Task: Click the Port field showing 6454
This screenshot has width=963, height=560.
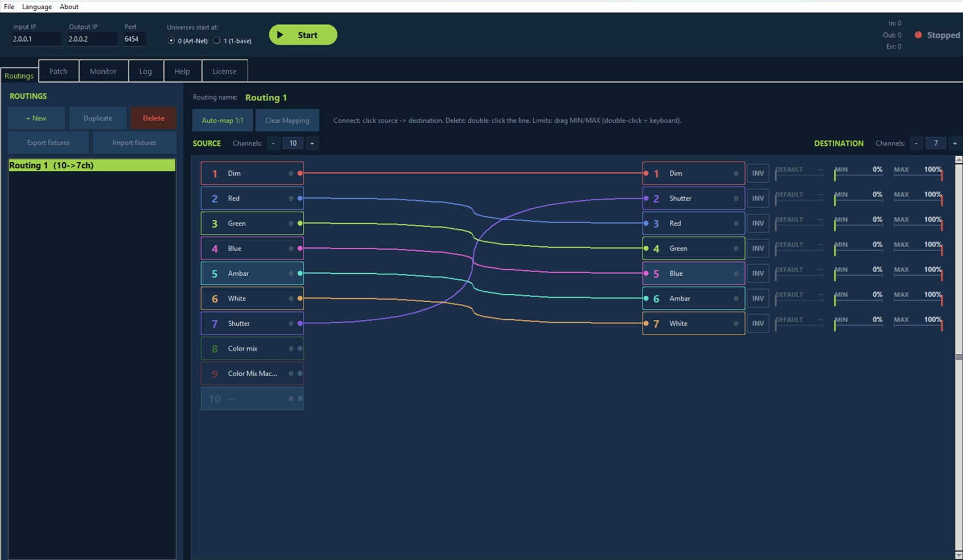Action: 134,39
